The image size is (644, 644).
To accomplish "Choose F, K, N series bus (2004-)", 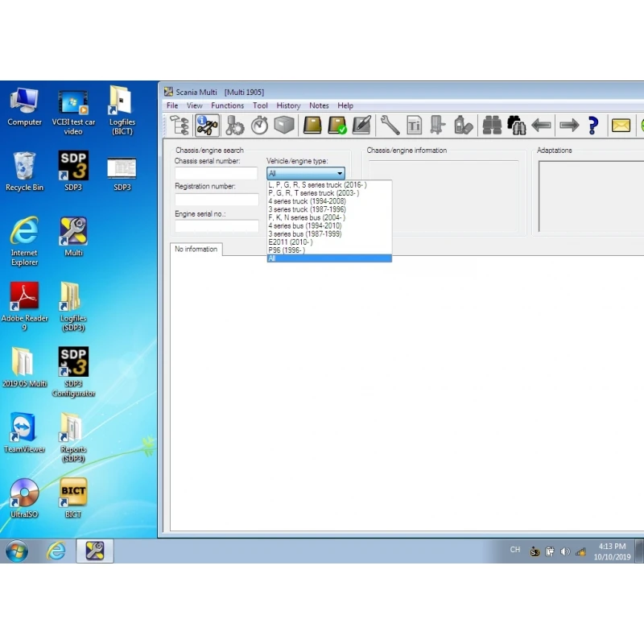I will (329, 217).
